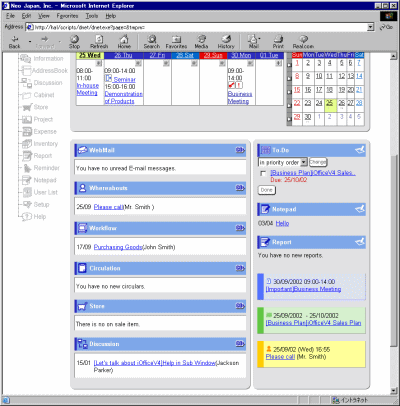Click the Refresh toolbar icon
400x406 pixels.
[x=99, y=42]
